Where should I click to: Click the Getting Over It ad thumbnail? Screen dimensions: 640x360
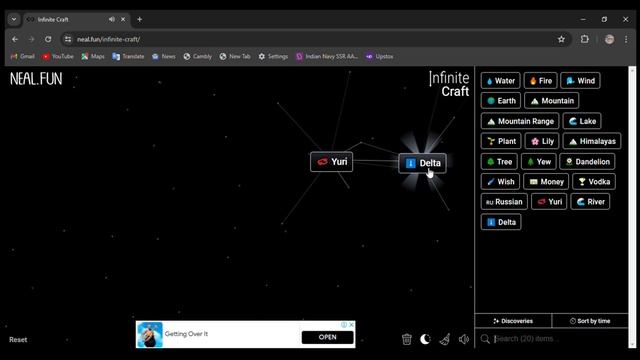point(149,334)
